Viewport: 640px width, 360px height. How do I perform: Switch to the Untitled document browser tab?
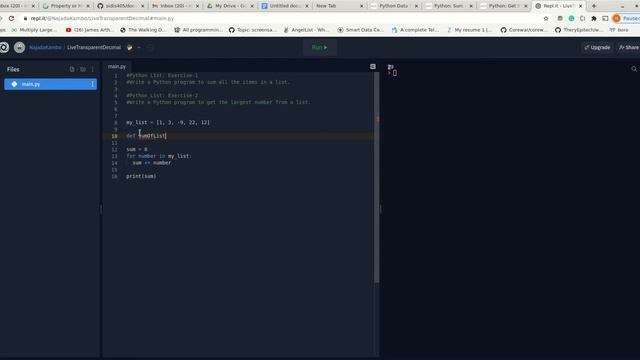click(x=283, y=6)
